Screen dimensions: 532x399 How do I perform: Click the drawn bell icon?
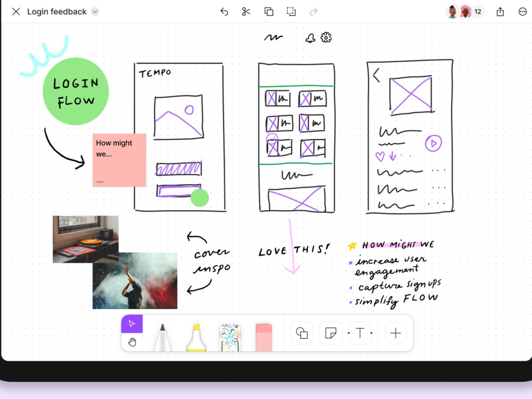[310, 38]
